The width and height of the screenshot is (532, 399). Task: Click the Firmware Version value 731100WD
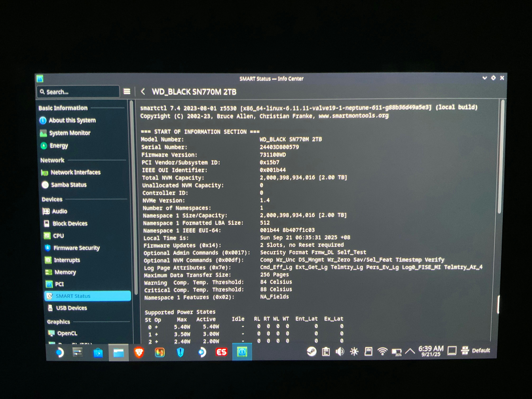pos(273,155)
